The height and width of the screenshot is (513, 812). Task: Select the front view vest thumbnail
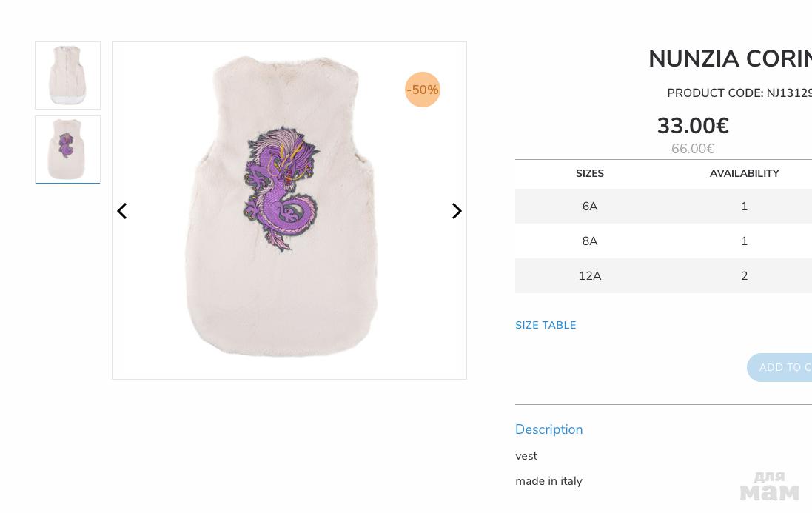pyautogui.click(x=67, y=76)
